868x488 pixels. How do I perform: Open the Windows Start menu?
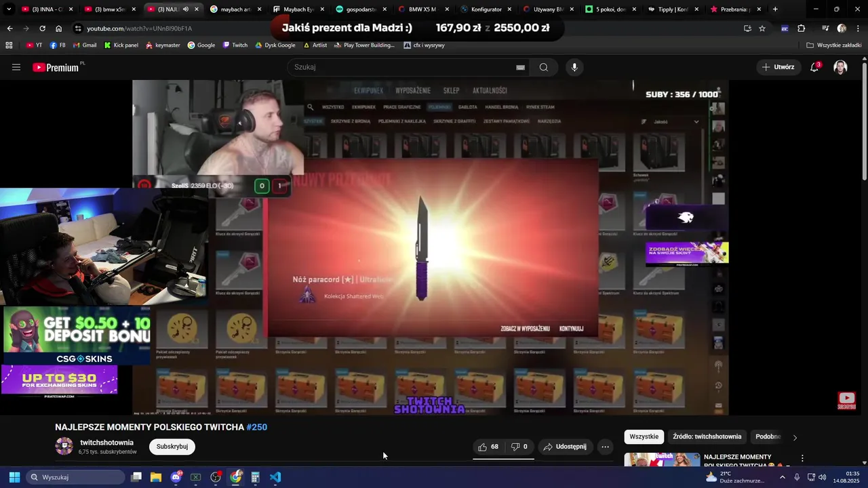click(14, 477)
